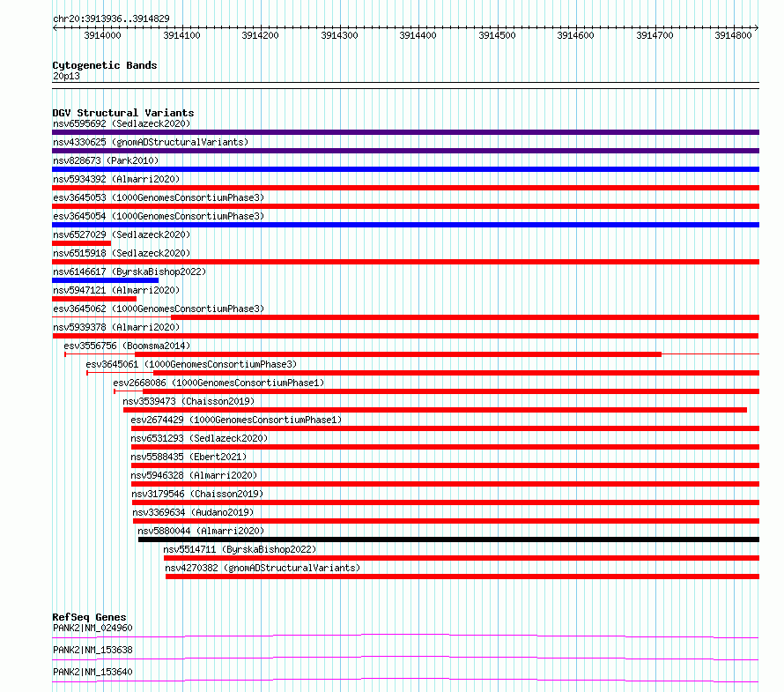Screen dimensions: 784x692
Task: Click ruler position 3914200
Action: click(260, 35)
